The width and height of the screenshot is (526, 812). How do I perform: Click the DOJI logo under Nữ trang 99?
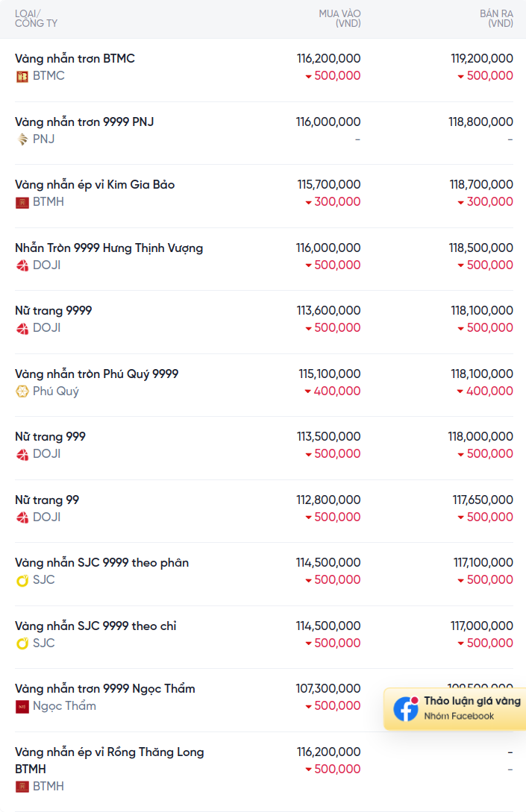click(22, 517)
